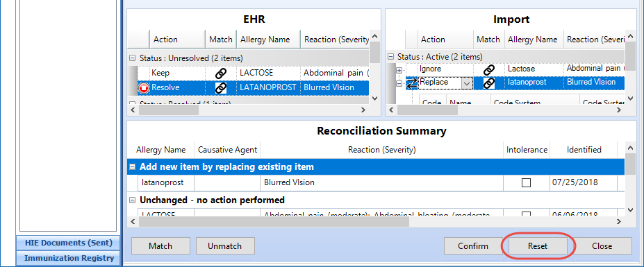The image size is (644, 267).
Task: Toggle Intolerance checkbox for latanoprost
Action: tap(526, 183)
